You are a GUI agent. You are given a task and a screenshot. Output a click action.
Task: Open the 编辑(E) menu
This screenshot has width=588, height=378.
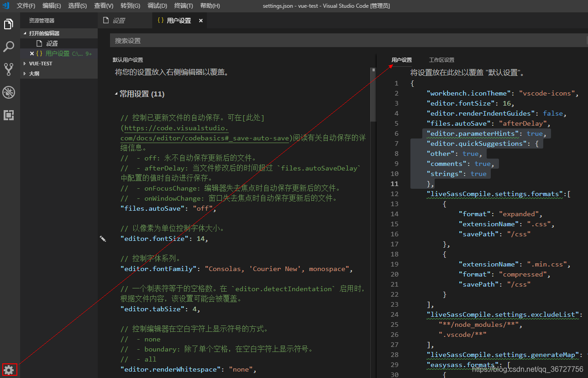[x=52, y=6]
